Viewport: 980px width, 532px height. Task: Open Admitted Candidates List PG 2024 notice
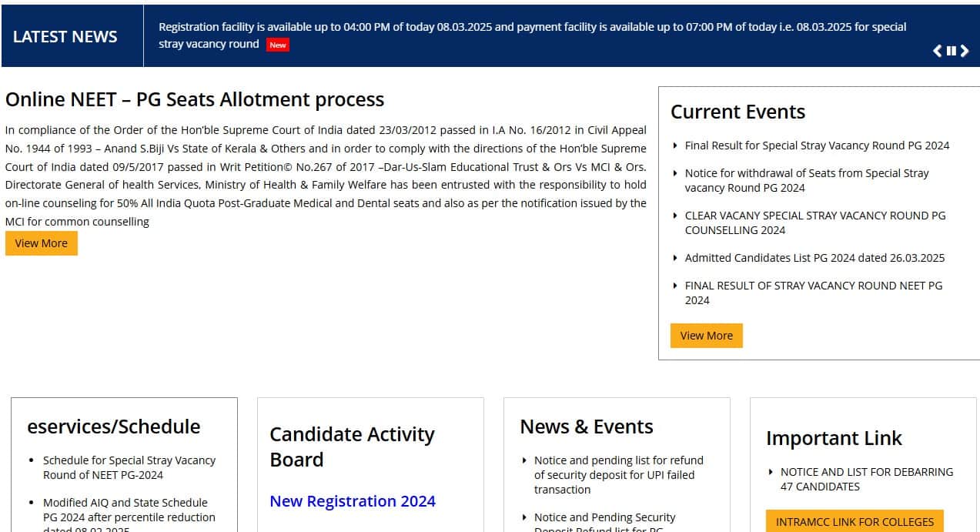point(814,257)
